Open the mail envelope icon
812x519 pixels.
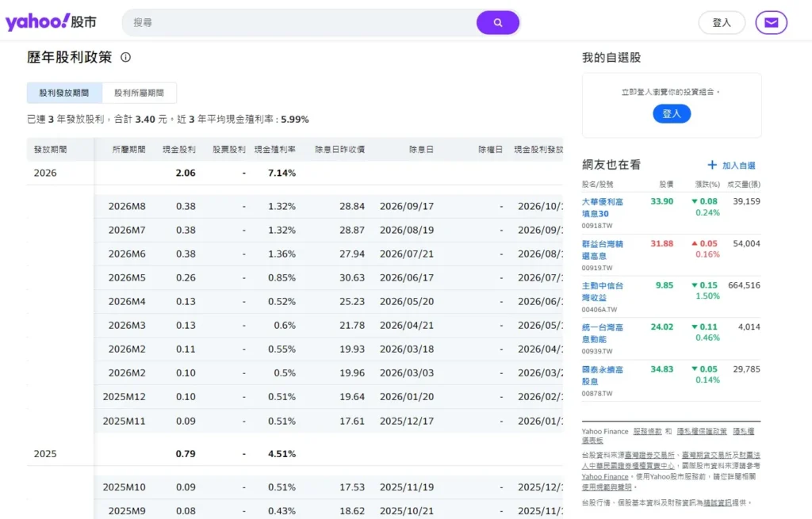pyautogui.click(x=771, y=23)
